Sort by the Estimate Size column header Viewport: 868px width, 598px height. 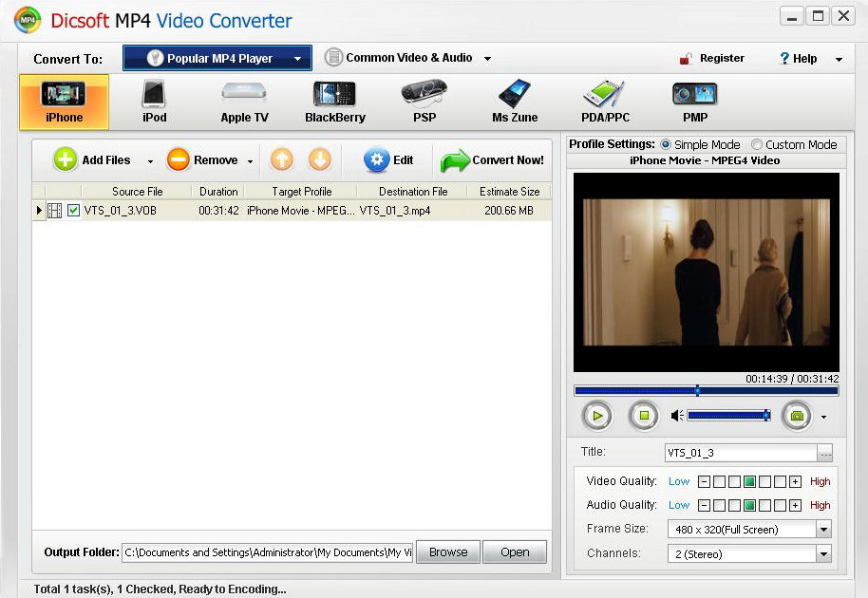pyautogui.click(x=509, y=192)
